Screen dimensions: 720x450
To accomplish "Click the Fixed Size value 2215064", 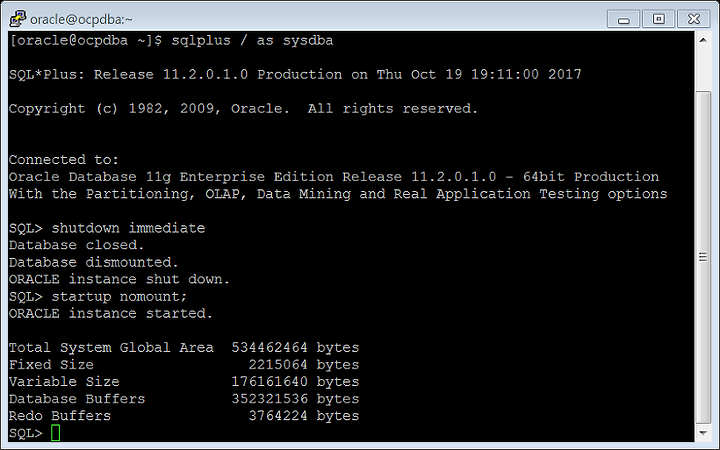I will tap(278, 365).
